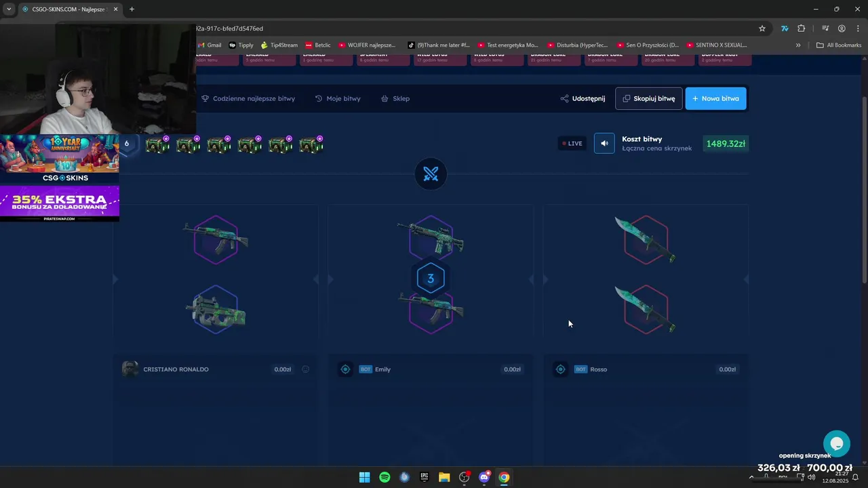The image size is (868, 488).
Task: Open the WOJFER najlepsze bookmark
Action: [x=367, y=45]
